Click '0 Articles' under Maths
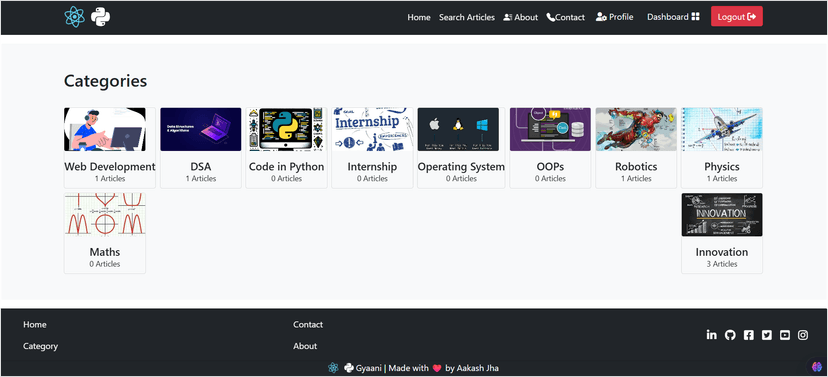 [105, 264]
